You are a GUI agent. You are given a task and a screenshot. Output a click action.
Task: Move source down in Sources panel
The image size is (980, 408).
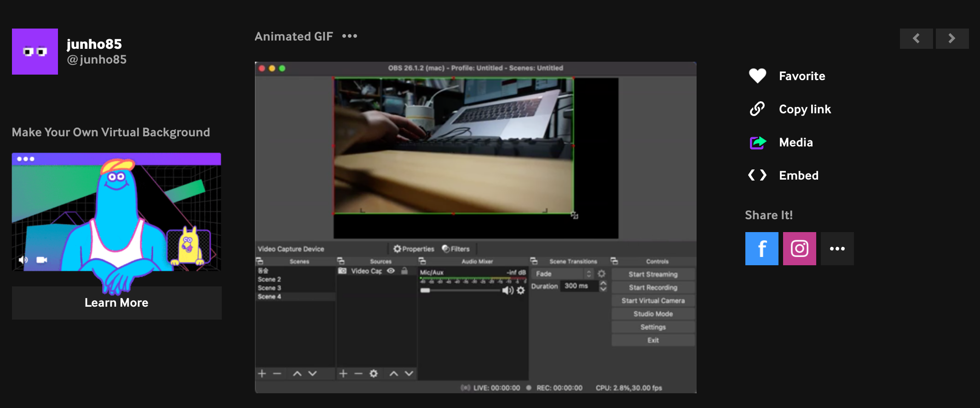pyautogui.click(x=409, y=373)
